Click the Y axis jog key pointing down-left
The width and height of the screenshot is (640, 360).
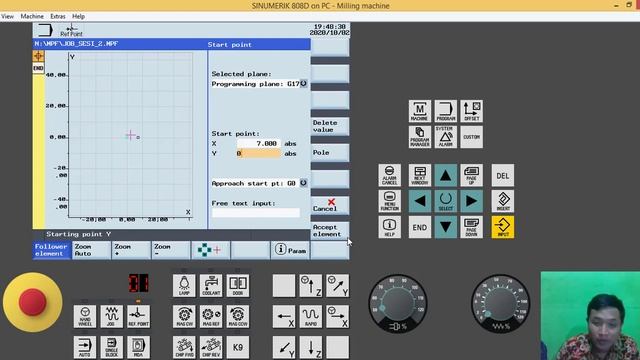click(284, 347)
